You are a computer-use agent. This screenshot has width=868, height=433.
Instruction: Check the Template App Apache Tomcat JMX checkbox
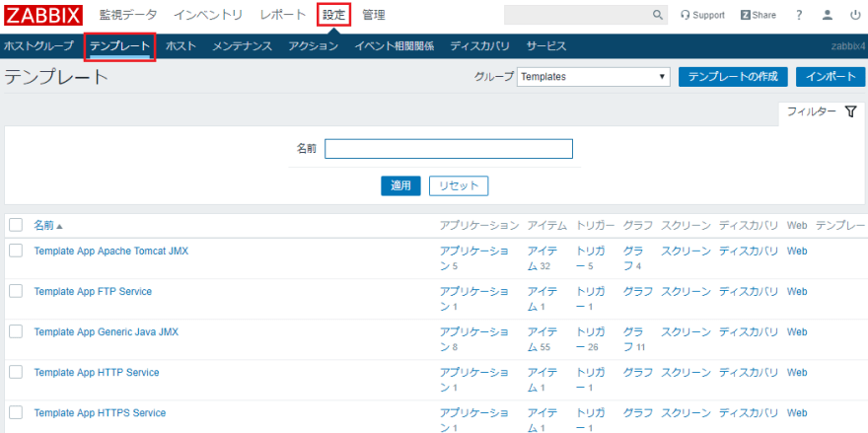[x=16, y=251]
